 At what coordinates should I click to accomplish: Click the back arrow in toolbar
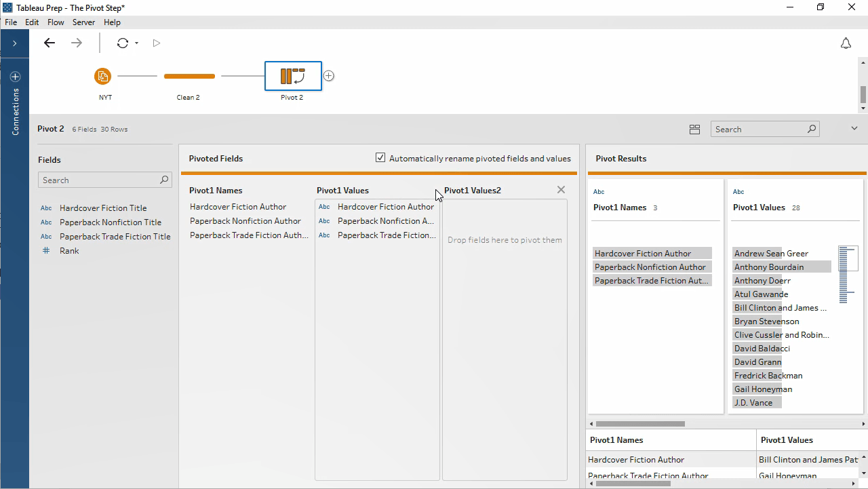[50, 43]
